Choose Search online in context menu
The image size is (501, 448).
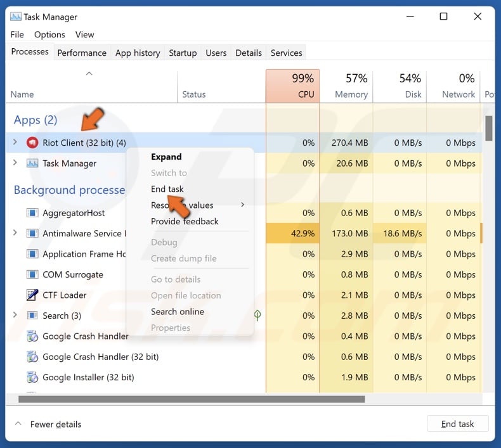pos(178,312)
